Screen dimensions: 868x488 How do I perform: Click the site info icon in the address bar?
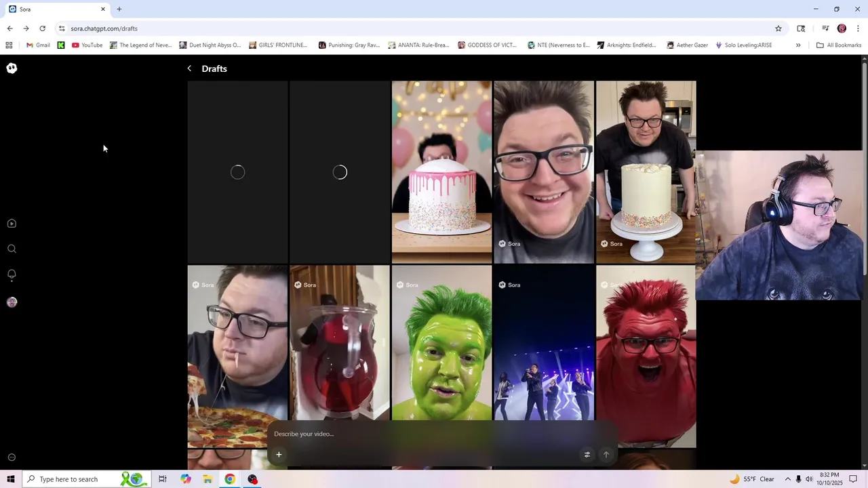pyautogui.click(x=62, y=28)
